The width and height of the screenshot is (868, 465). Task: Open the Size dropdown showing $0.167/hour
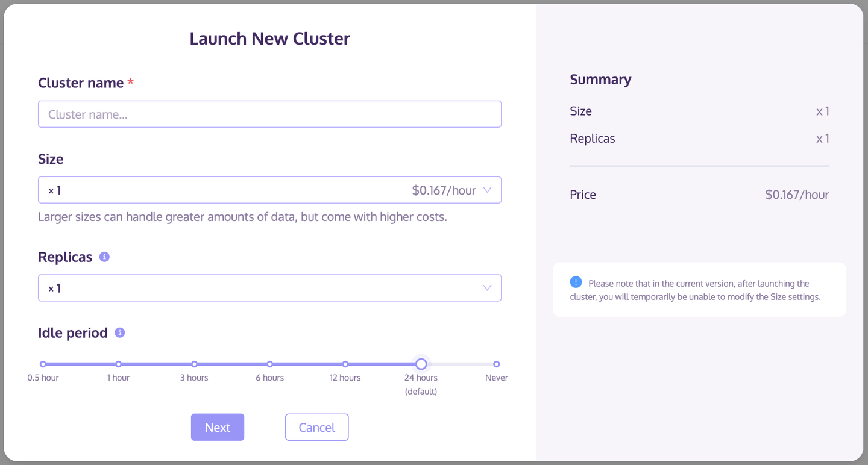tap(269, 190)
